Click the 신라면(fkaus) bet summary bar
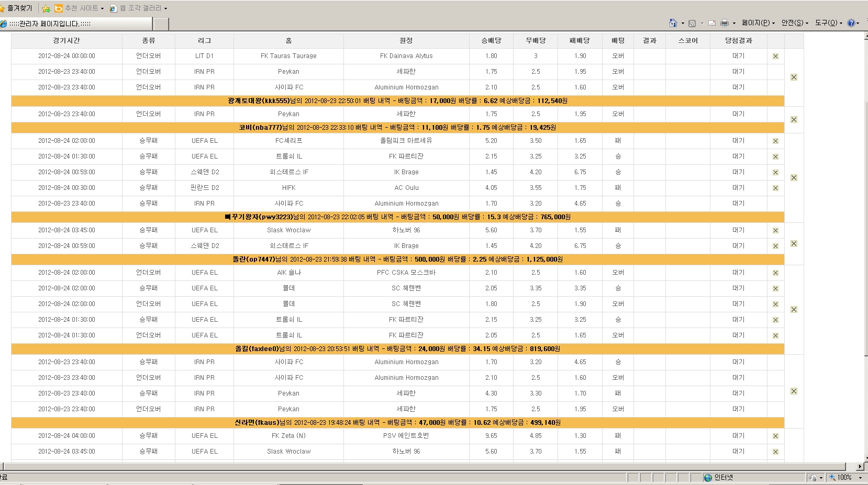 [398, 423]
